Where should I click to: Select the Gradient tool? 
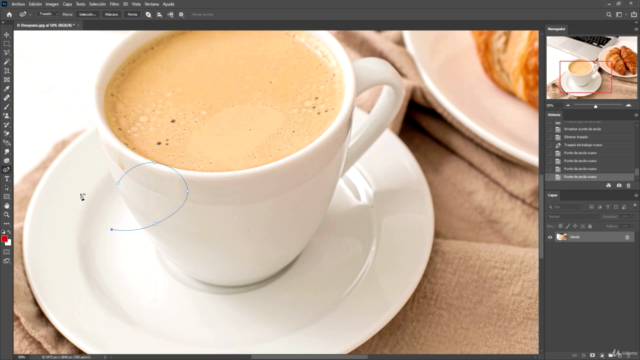pyautogui.click(x=7, y=142)
